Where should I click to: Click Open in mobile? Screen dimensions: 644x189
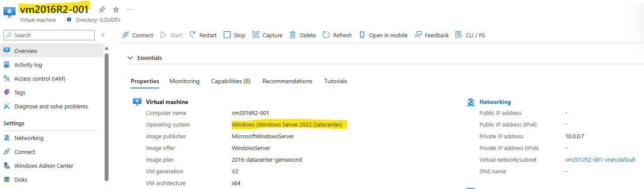(383, 35)
